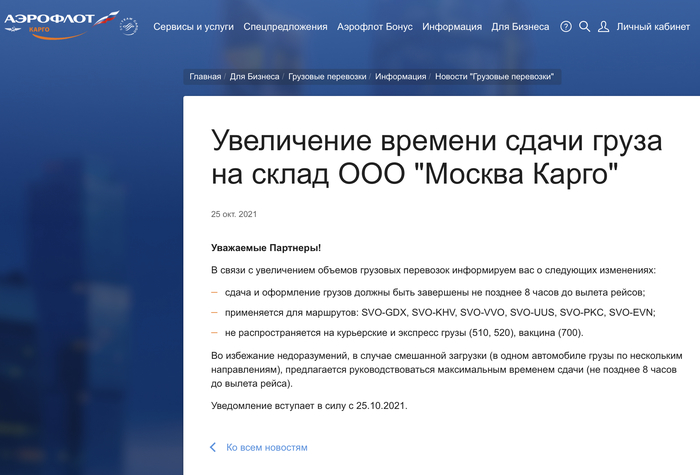Screen dimensions: 700x475
Task: Go to 'Личный кабинет'
Action: [651, 27]
